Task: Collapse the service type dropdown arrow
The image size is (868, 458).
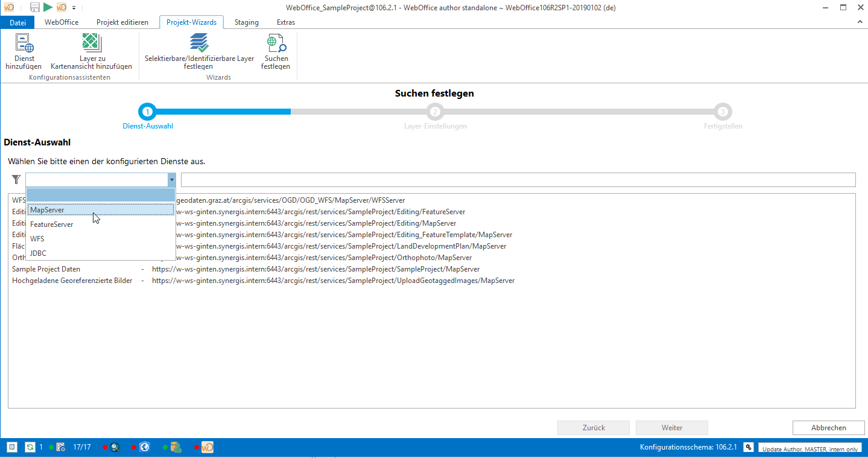Action: pyautogui.click(x=171, y=179)
